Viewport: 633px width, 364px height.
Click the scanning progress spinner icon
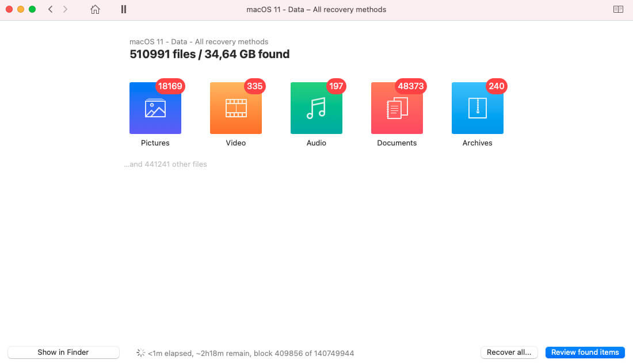click(140, 352)
